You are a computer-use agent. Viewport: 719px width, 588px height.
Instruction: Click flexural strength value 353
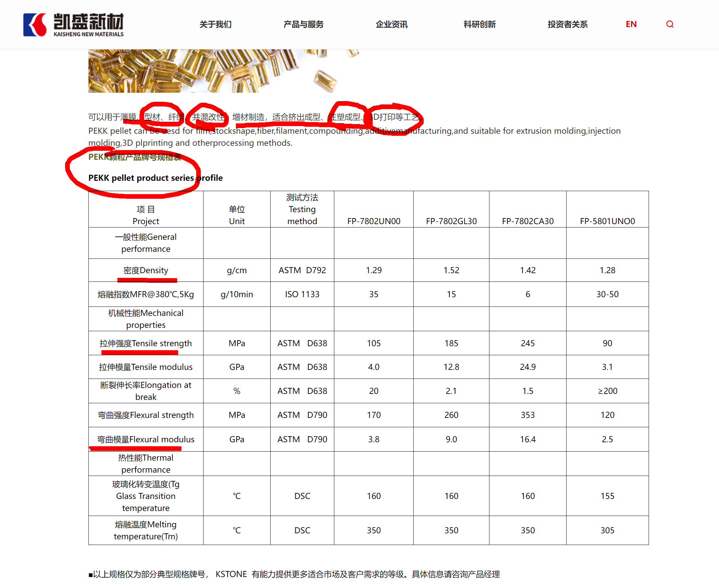(x=528, y=415)
